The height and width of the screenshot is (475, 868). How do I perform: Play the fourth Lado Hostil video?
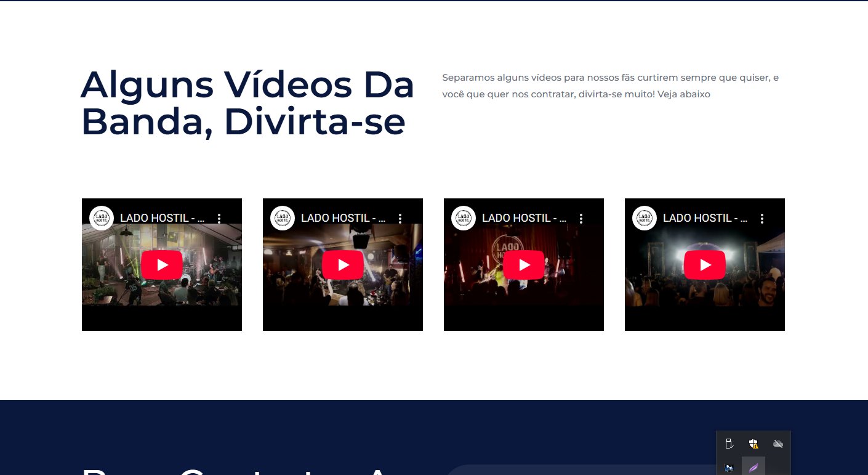tap(705, 265)
